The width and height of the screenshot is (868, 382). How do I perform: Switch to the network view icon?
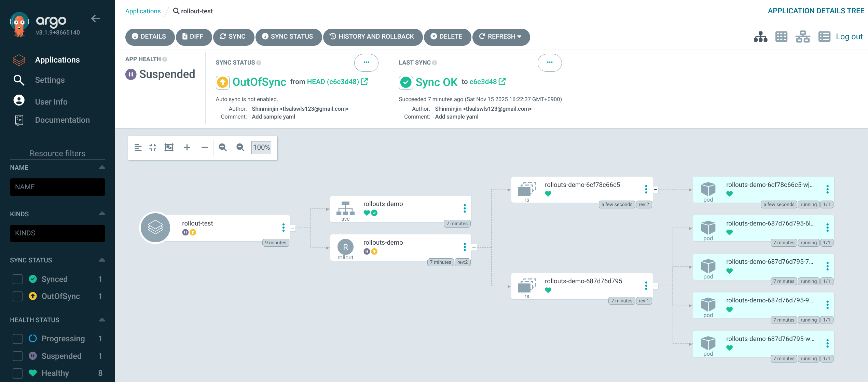(802, 37)
